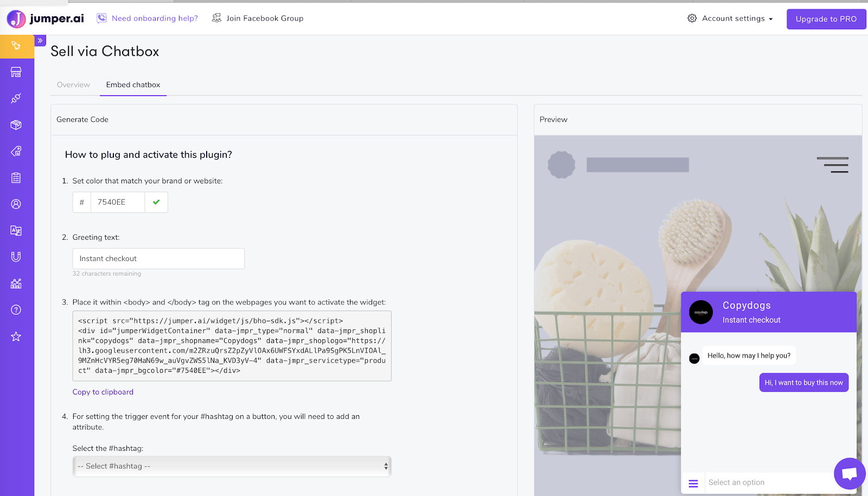Screen dimensions: 868x496
Task: Open the plug integrations icon in sidebar
Action: 16,98
